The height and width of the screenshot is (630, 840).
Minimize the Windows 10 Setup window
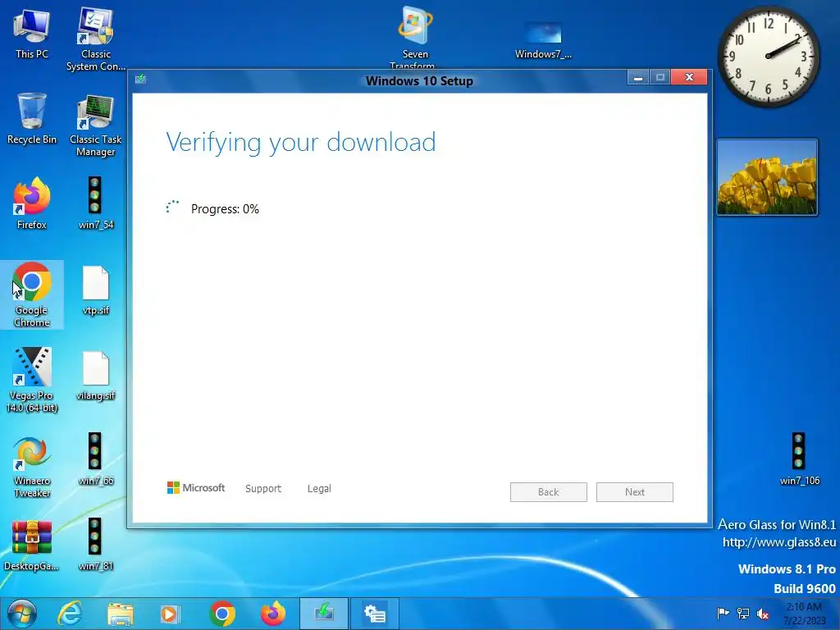(x=637, y=78)
